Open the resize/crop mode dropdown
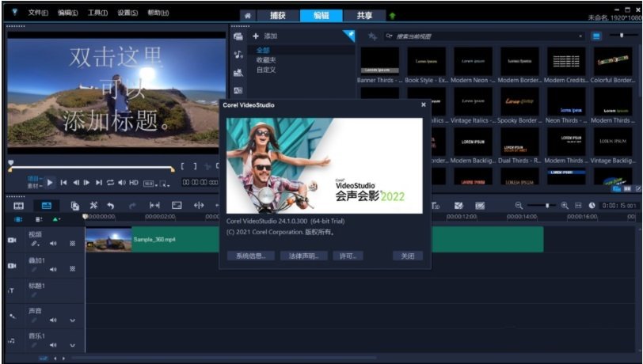 tap(165, 184)
